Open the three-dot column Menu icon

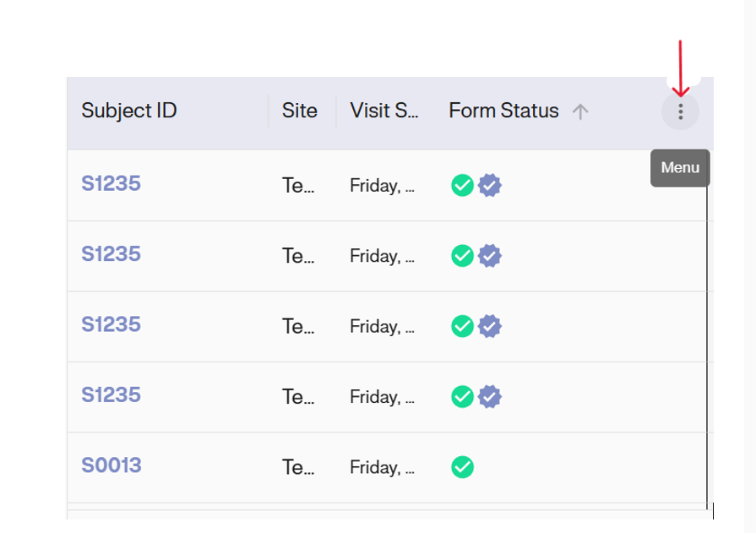(680, 111)
